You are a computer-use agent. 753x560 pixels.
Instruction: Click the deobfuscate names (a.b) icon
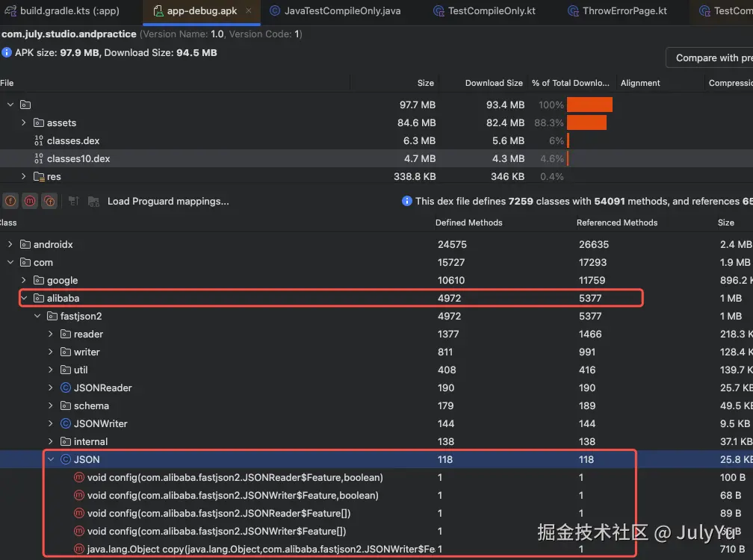(x=94, y=202)
